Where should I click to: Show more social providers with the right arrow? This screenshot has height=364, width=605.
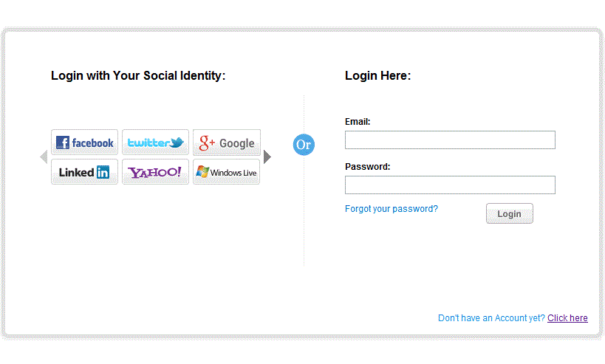(267, 157)
